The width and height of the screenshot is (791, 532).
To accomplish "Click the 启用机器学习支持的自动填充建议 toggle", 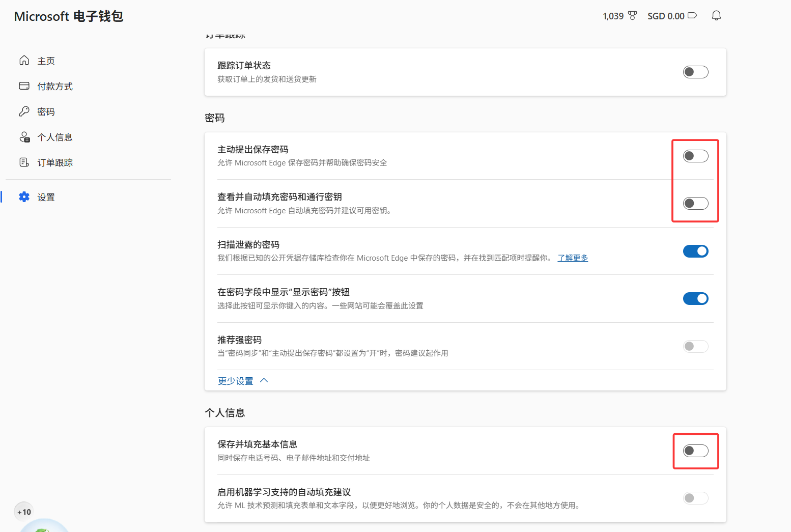I will [695, 498].
